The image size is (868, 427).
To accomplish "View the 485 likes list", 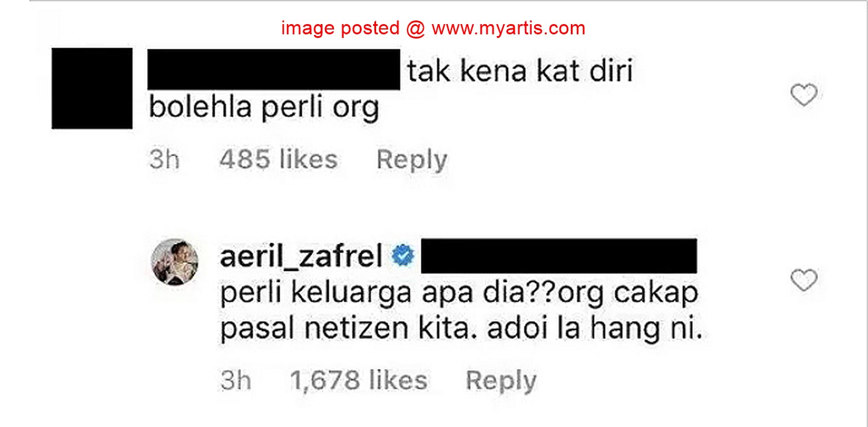I will [278, 160].
